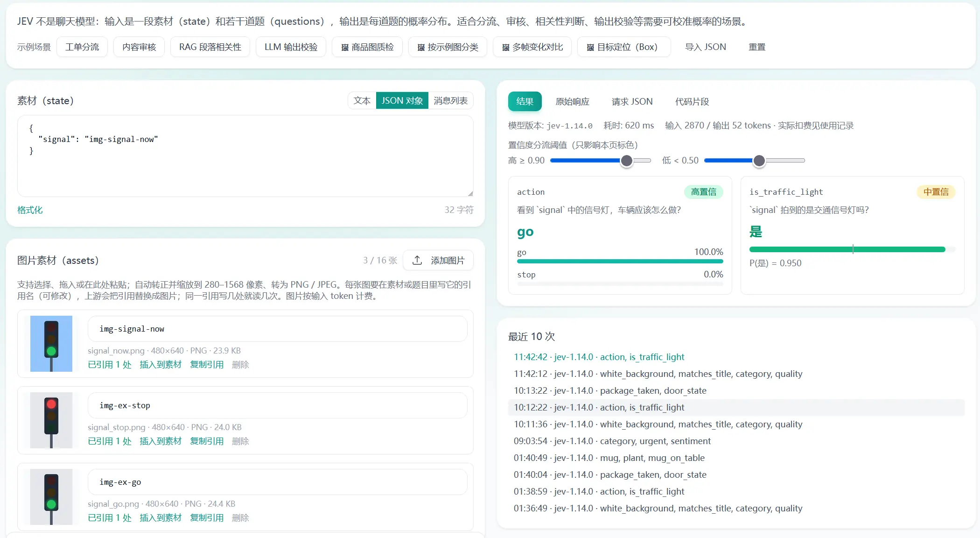Switch state input mode to 文本

point(362,100)
